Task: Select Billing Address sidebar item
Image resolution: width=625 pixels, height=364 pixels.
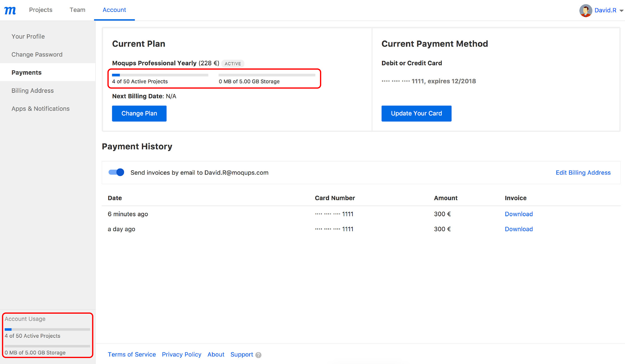Action: [32, 91]
